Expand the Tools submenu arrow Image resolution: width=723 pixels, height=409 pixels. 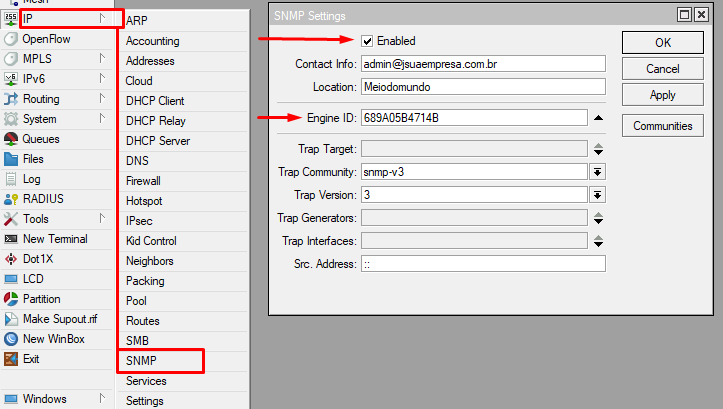102,218
